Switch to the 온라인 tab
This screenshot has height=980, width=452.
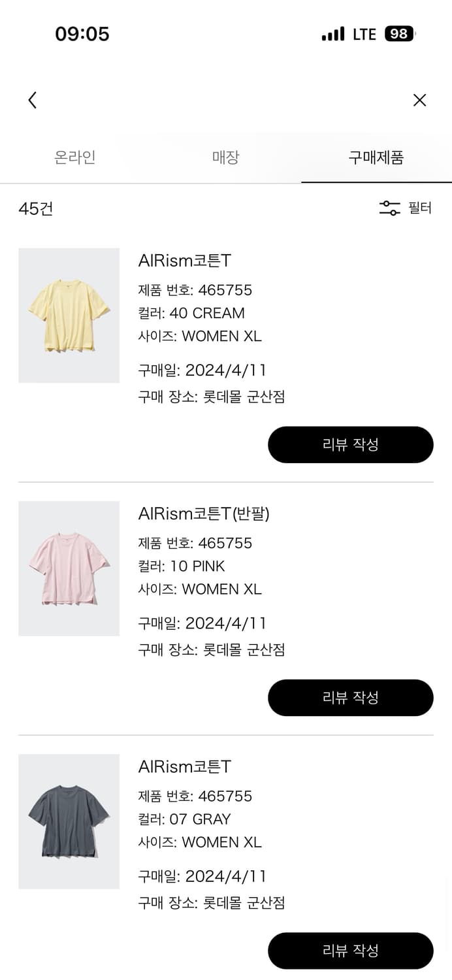[75, 157]
